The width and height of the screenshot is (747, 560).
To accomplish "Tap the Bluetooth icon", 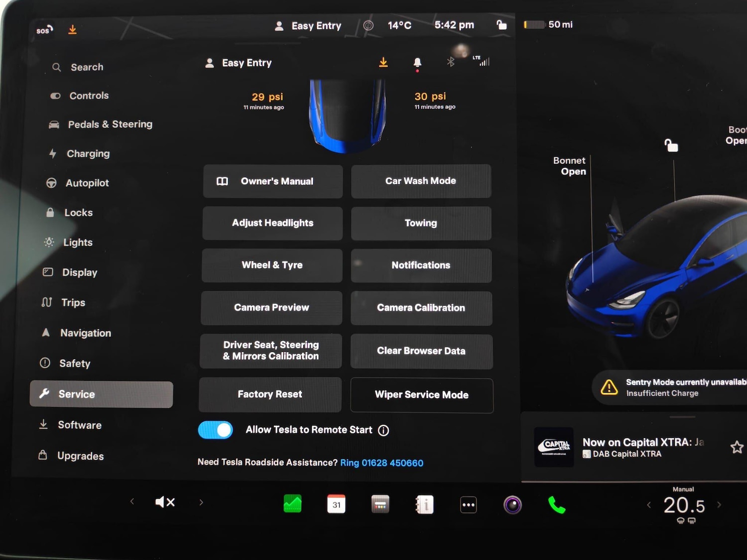I will click(x=450, y=62).
